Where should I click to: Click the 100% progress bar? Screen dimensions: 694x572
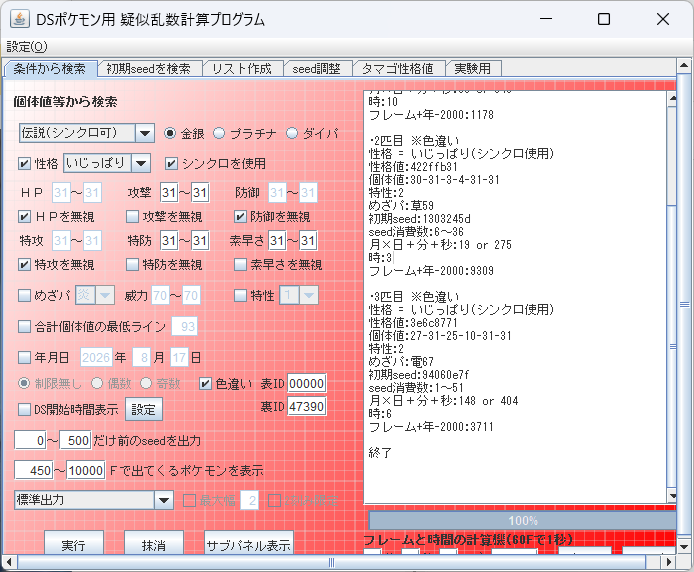click(522, 521)
